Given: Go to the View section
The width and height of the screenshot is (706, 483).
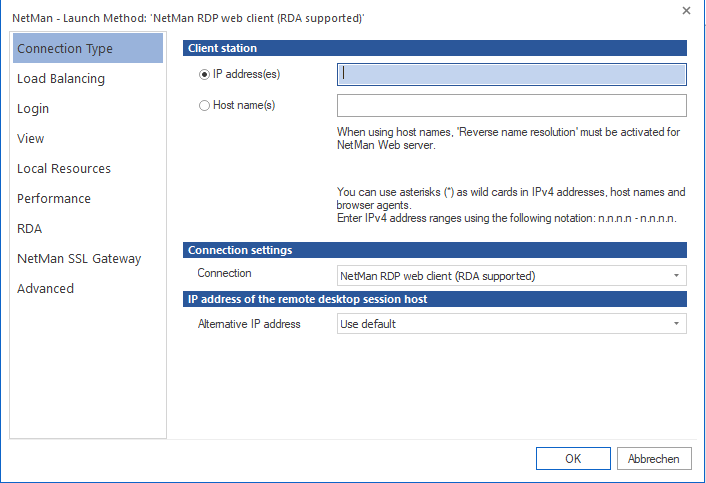Looking at the screenshot, I should [31, 139].
